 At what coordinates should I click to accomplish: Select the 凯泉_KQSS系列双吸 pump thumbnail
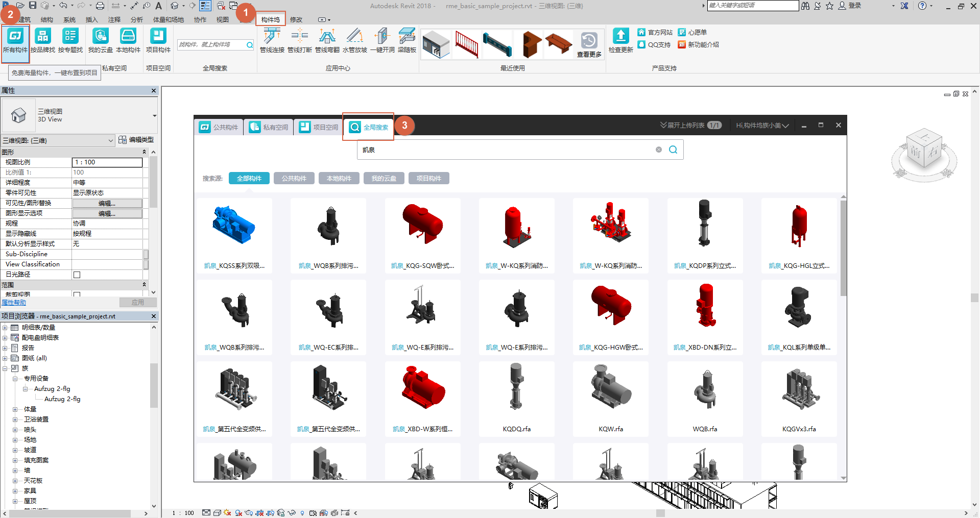tap(234, 235)
